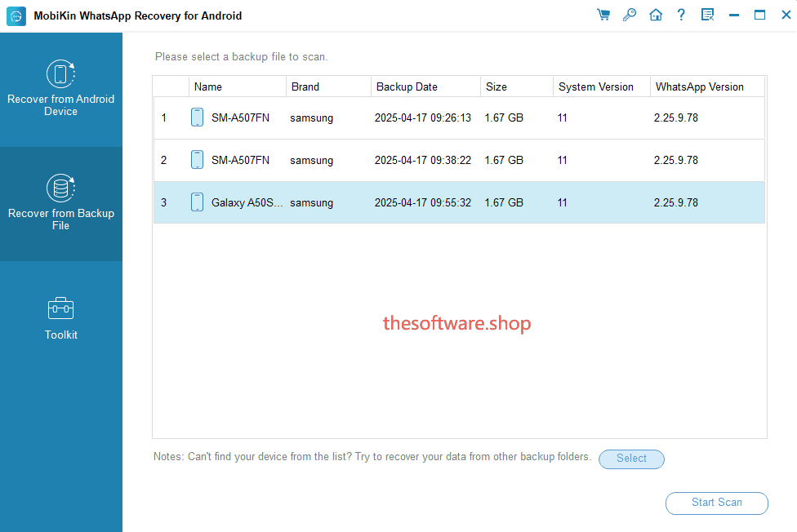The width and height of the screenshot is (797, 532).
Task: Select backup dated 2025-04-17 09:55:32
Action: (x=459, y=202)
